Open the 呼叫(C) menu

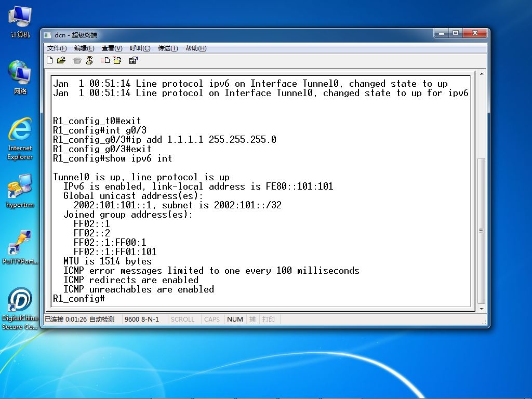pos(140,48)
